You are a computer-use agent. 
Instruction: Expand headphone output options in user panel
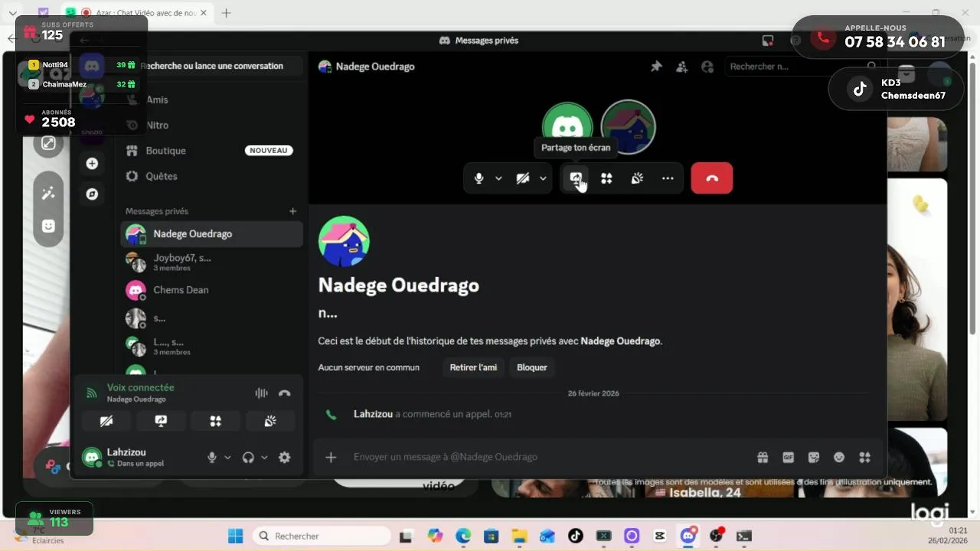(x=264, y=458)
